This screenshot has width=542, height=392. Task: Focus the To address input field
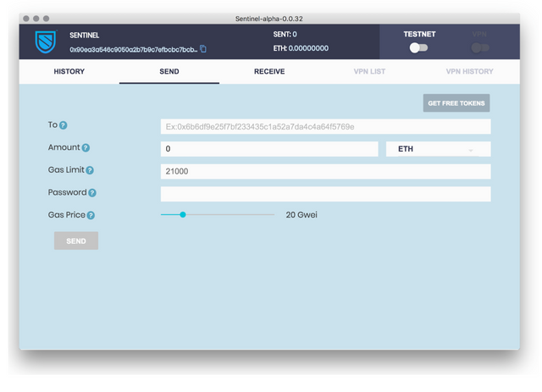[x=325, y=126]
